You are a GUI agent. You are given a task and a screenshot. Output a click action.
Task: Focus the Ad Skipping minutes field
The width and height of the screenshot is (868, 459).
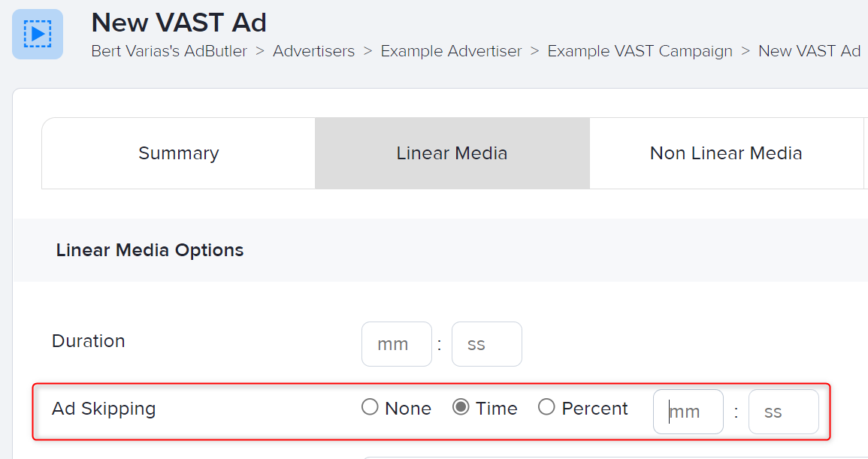[688, 411]
